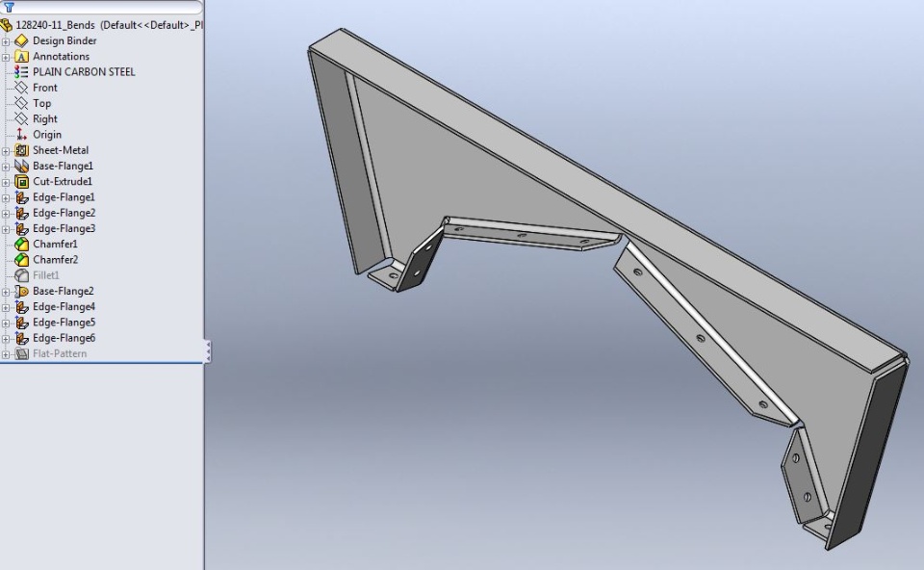Select the Edge-Flange3 label
Screen dimensions: 924x570
click(x=64, y=229)
